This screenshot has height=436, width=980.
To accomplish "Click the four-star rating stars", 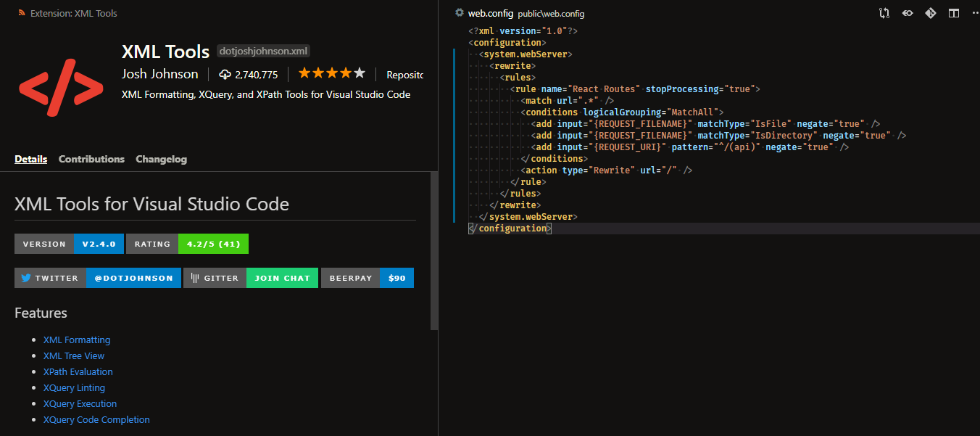I will [x=332, y=74].
